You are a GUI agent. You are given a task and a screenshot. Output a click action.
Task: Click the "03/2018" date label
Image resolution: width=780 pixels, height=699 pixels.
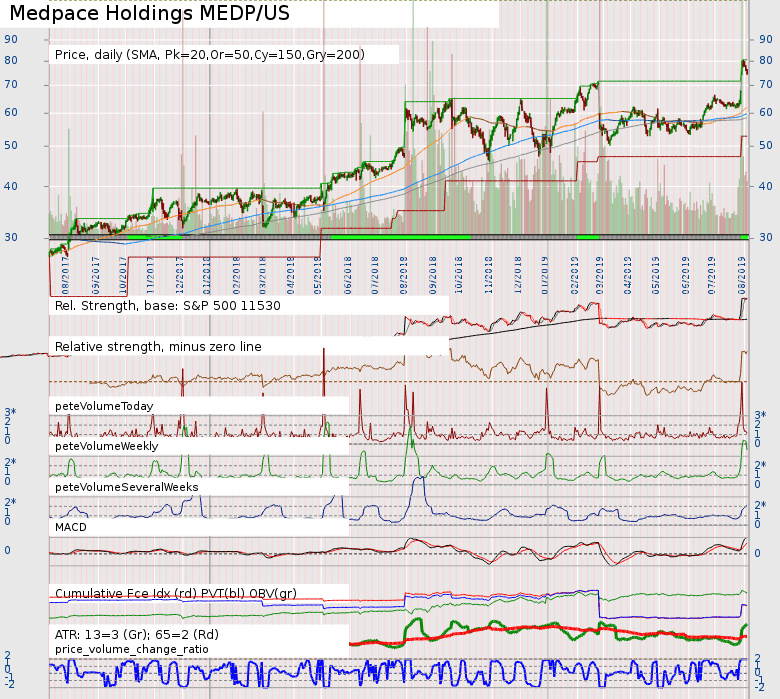pyautogui.click(x=262, y=275)
